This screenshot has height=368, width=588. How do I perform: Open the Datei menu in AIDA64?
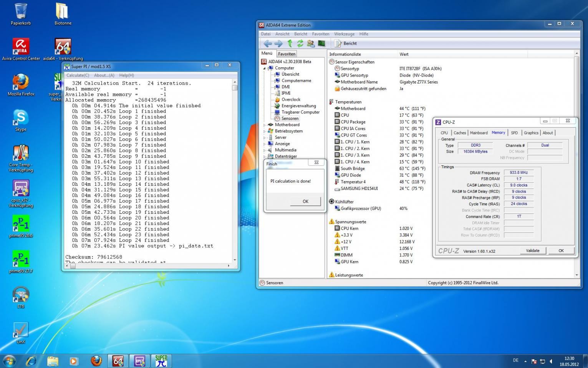point(266,34)
